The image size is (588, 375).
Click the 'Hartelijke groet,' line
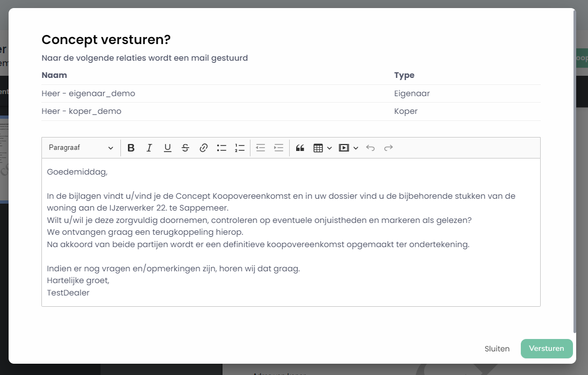(x=78, y=280)
